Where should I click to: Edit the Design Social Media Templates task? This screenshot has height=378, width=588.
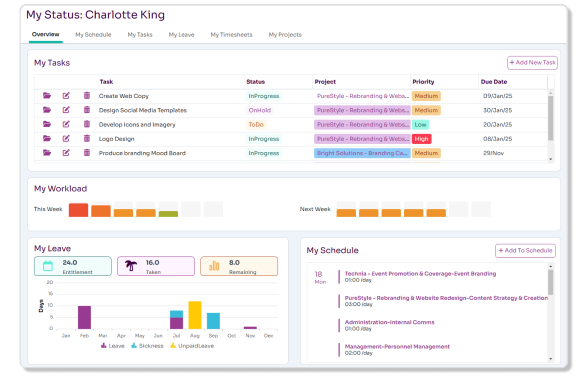[x=66, y=110]
